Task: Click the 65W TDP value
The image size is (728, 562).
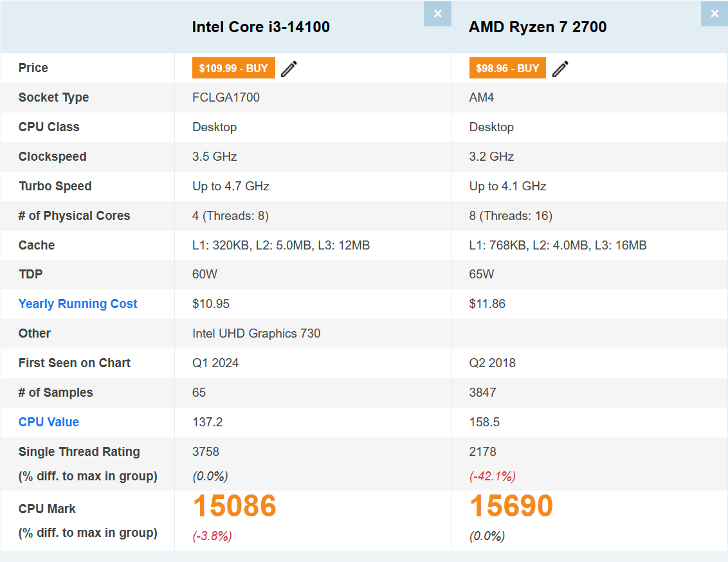Action: click(482, 275)
